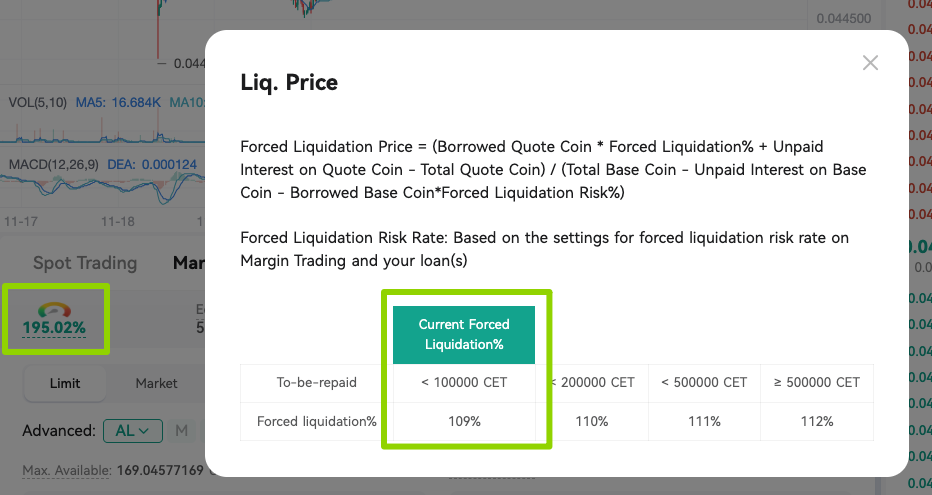This screenshot has height=495, width=932.
Task: Click the < 500000 CET column cell
Action: point(704,383)
